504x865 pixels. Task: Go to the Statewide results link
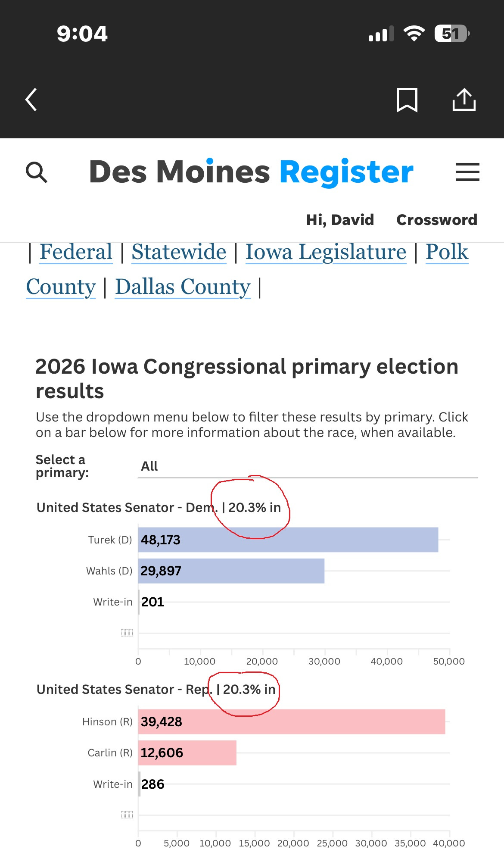tap(179, 252)
